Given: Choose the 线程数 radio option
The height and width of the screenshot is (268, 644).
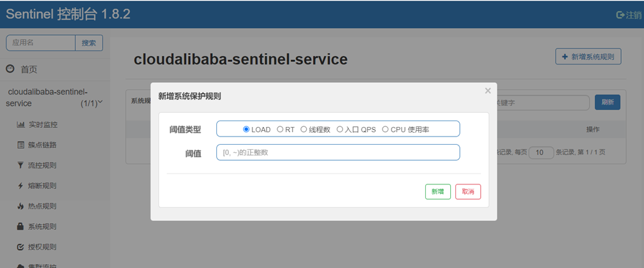Looking at the screenshot, I should (x=304, y=130).
